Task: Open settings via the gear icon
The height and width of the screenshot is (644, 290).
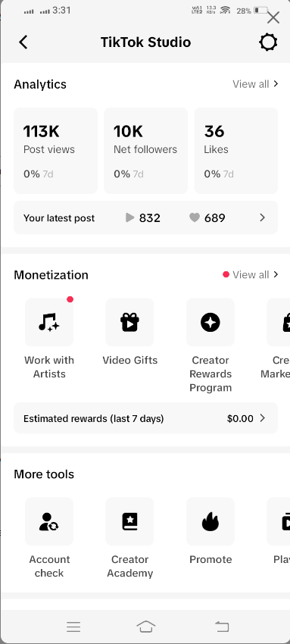Action: [x=268, y=42]
